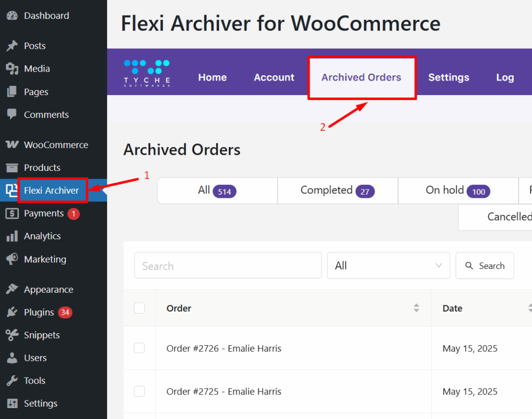Image resolution: width=532 pixels, height=419 pixels.
Task: Click the Products box icon
Action: [12, 168]
